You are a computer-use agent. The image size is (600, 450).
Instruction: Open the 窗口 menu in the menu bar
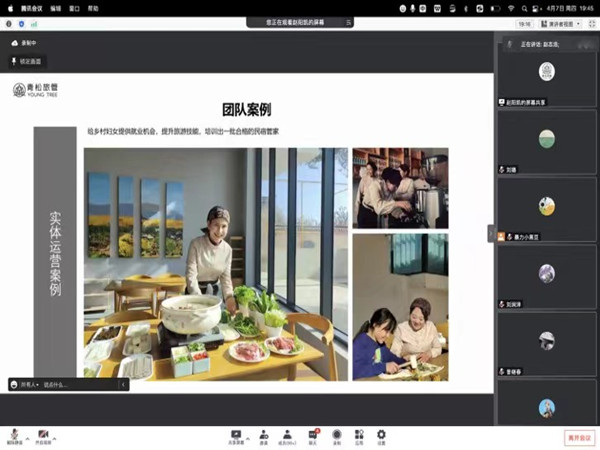(x=74, y=7)
